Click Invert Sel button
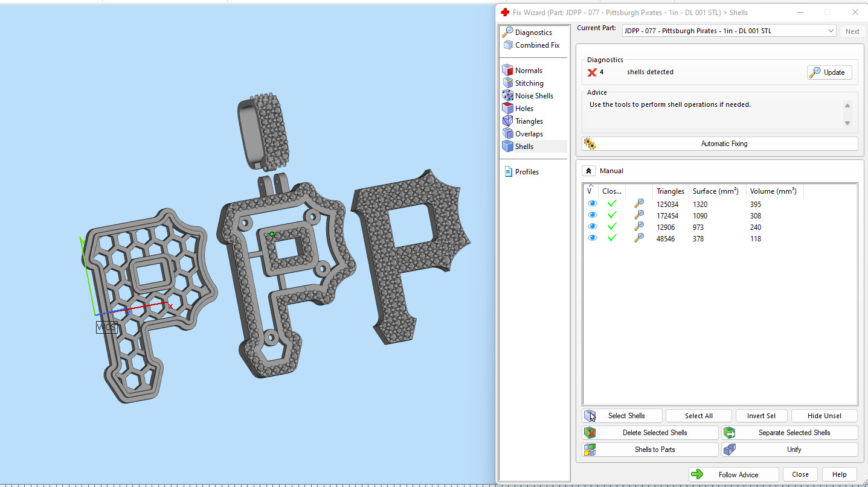 (x=761, y=416)
